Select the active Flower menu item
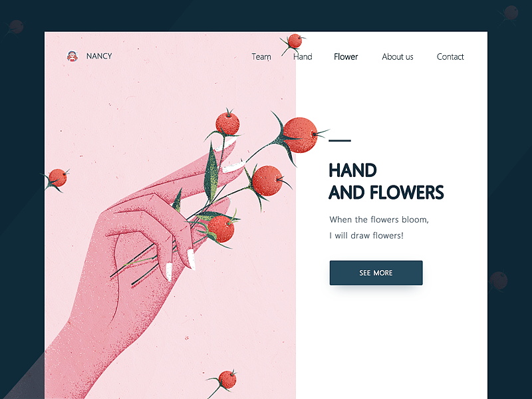 (346, 57)
